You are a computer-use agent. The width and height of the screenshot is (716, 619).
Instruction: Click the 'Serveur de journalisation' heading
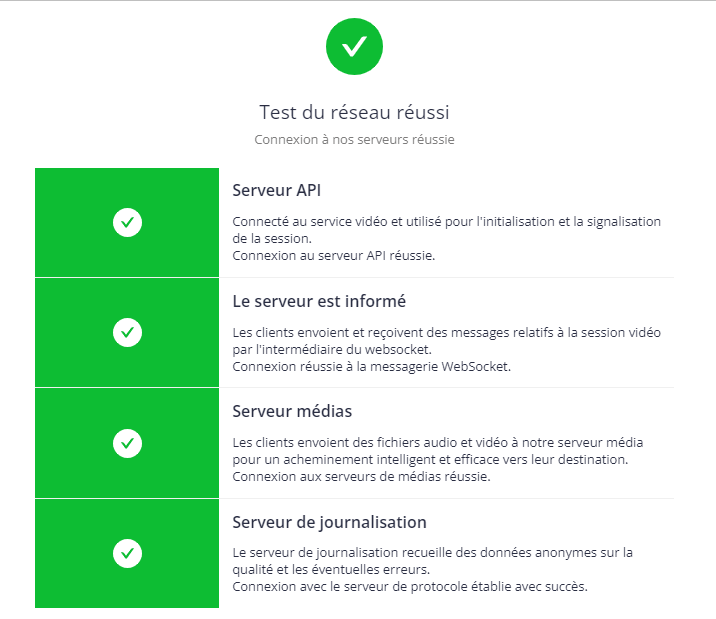[330, 522]
